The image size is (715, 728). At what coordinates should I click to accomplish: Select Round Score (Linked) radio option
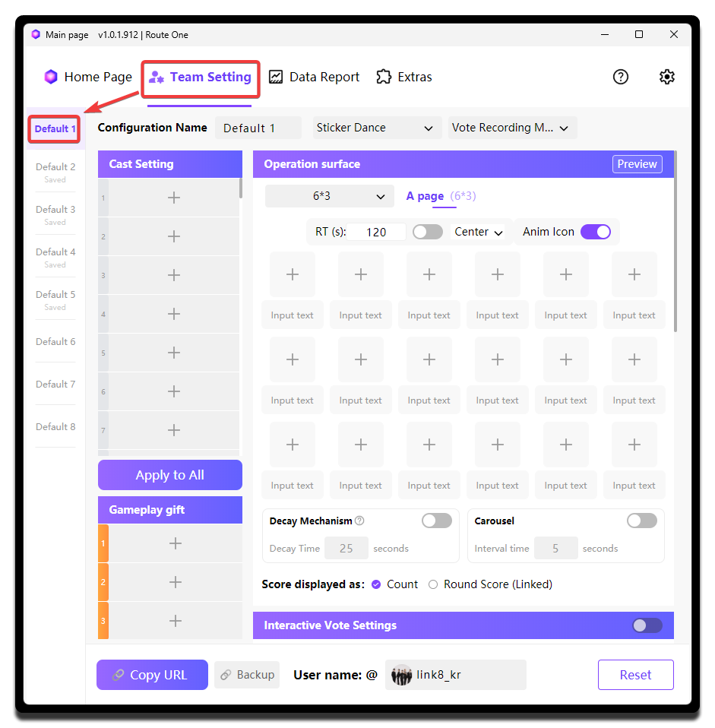pyautogui.click(x=433, y=584)
